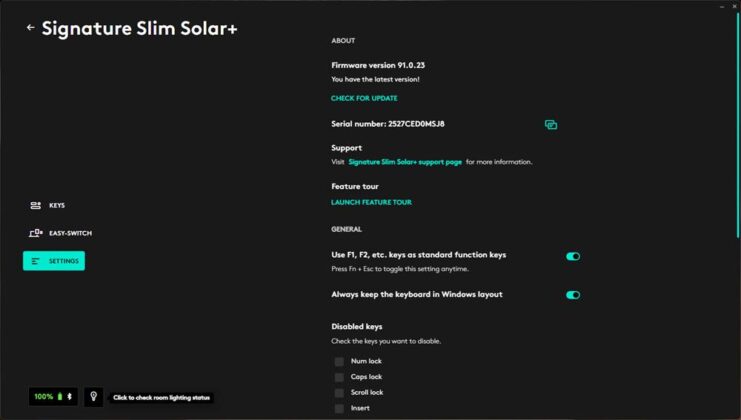This screenshot has width=741, height=420.
Task: Close the Options+ window
Action: click(734, 6)
